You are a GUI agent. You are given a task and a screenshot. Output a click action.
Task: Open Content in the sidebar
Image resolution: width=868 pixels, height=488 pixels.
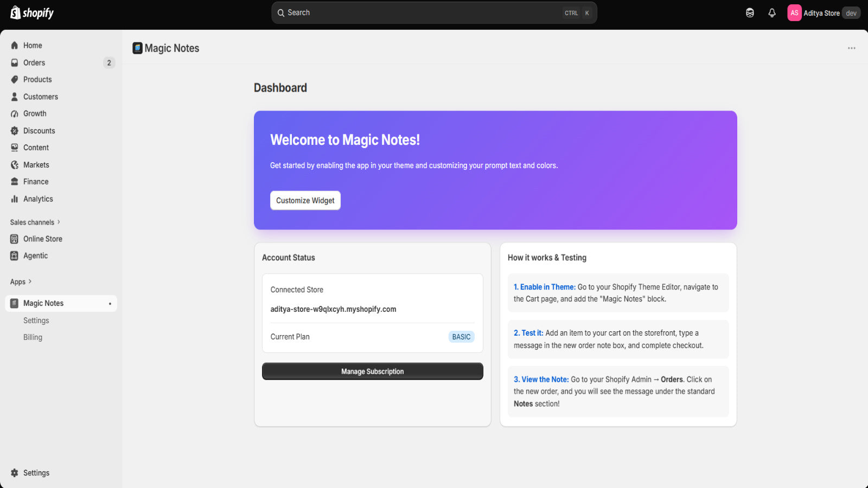click(x=61, y=147)
